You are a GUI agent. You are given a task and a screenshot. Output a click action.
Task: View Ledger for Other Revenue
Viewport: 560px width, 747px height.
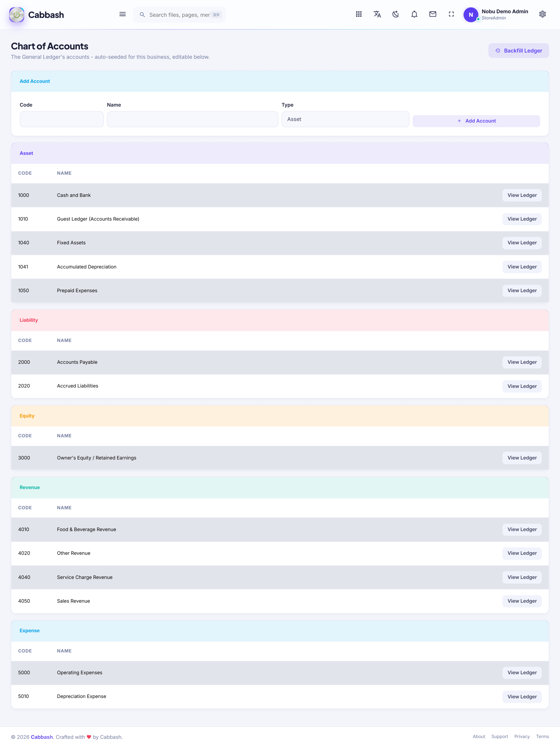[x=522, y=553]
